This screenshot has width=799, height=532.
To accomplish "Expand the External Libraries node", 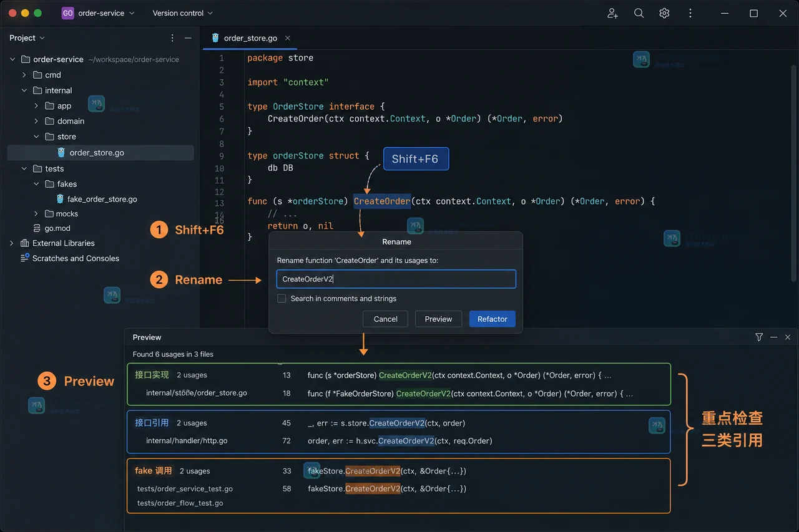I will pyautogui.click(x=11, y=243).
